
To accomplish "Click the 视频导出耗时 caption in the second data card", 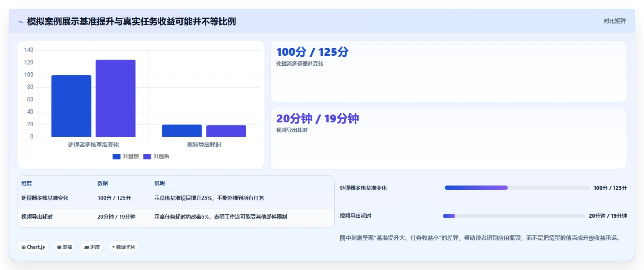I will pyautogui.click(x=292, y=130).
